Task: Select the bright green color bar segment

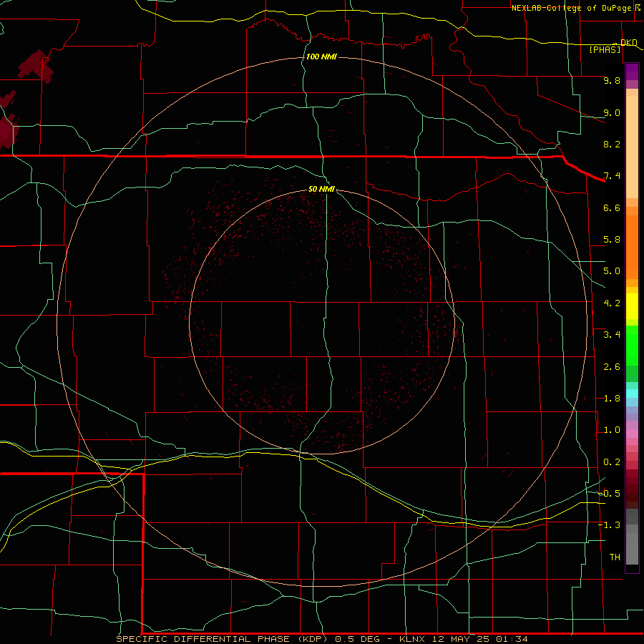Action: pos(632,346)
